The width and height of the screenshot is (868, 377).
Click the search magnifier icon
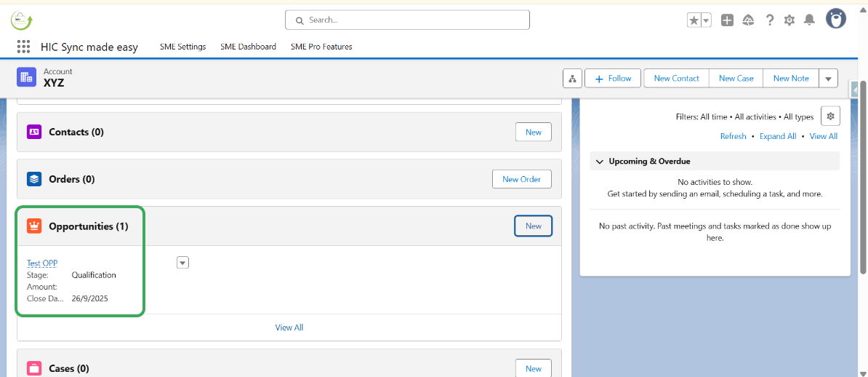click(x=300, y=20)
